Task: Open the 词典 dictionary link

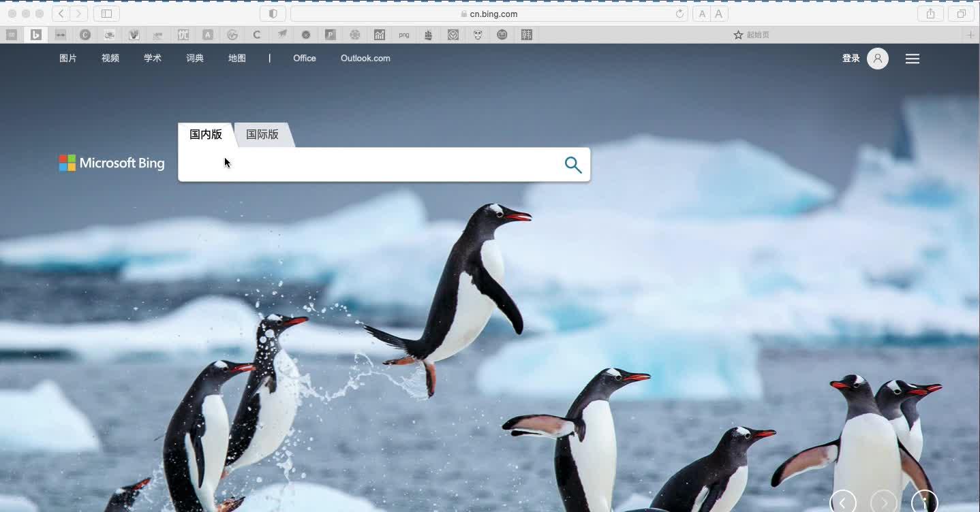Action: pos(195,59)
